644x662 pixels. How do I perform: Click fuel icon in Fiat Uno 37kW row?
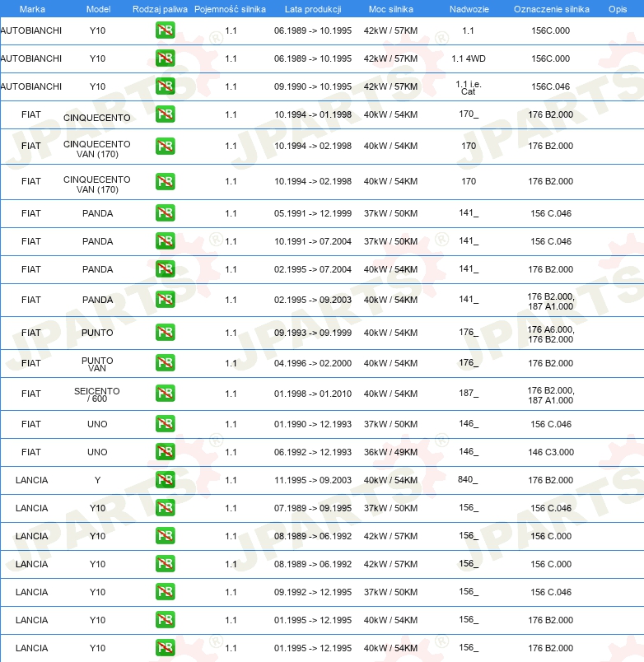coord(165,423)
